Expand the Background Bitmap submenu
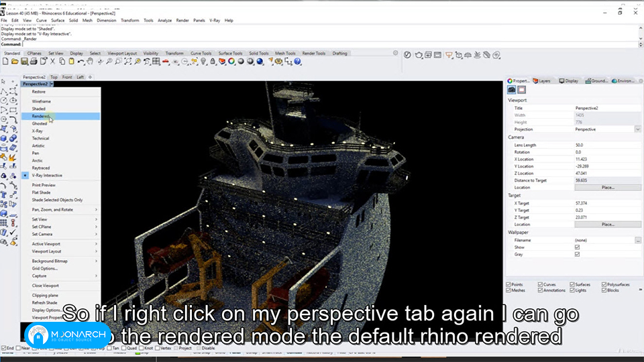The image size is (644, 362). tap(61, 261)
